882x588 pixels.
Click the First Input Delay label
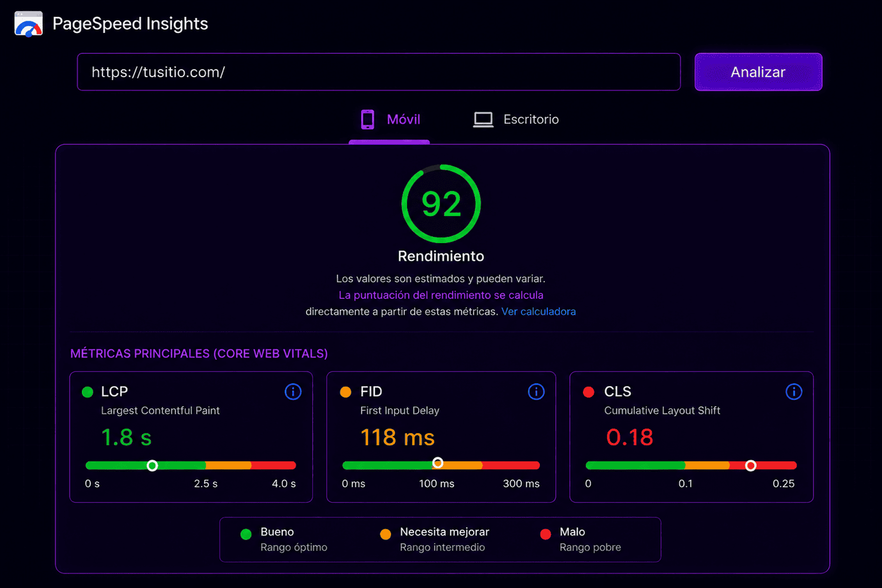pyautogui.click(x=400, y=410)
